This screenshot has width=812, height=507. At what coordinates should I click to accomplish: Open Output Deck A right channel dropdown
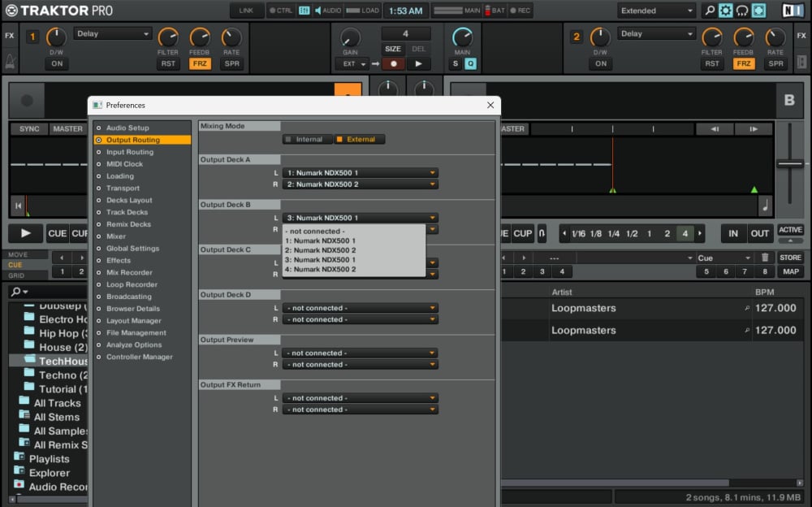point(361,184)
